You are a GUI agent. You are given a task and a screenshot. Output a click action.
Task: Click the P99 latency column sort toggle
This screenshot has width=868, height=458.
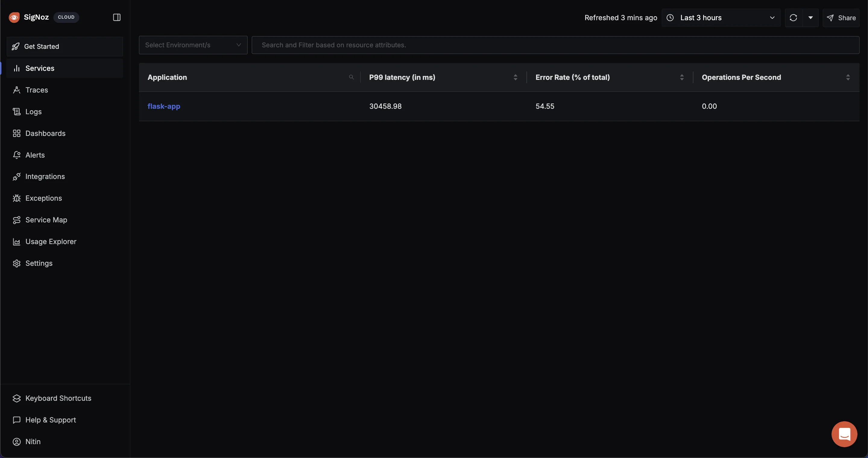516,77
